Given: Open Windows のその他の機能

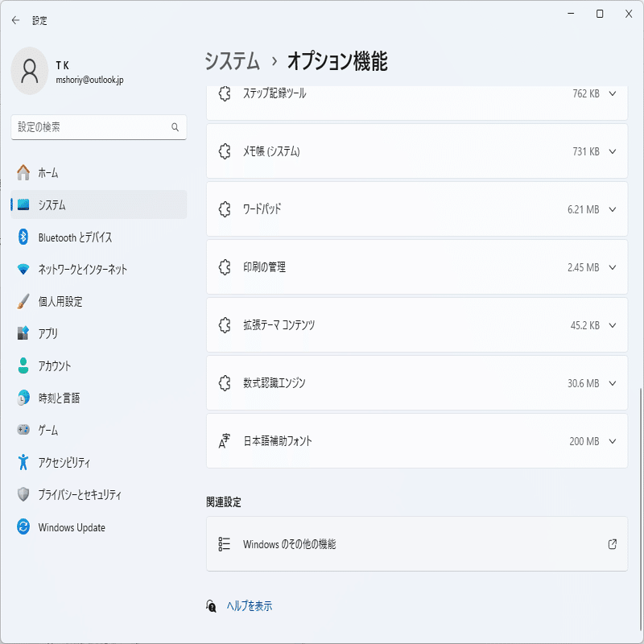Looking at the screenshot, I should [x=417, y=544].
